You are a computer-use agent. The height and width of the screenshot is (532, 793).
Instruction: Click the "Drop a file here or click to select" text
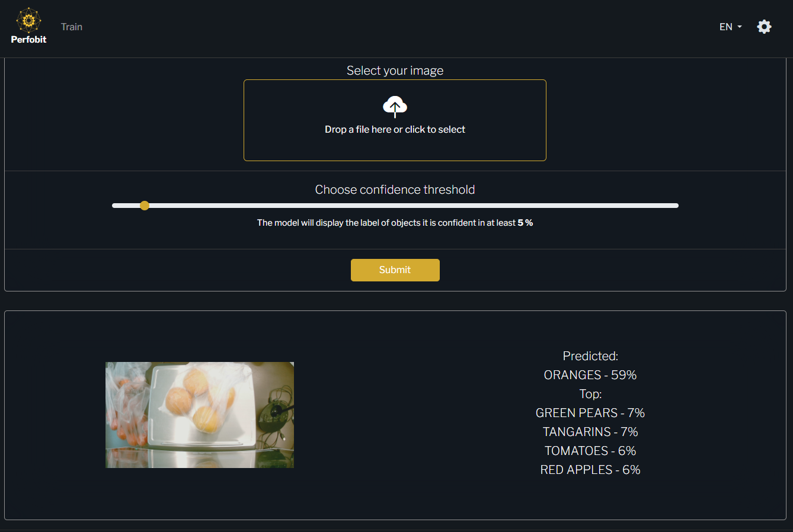coord(395,129)
